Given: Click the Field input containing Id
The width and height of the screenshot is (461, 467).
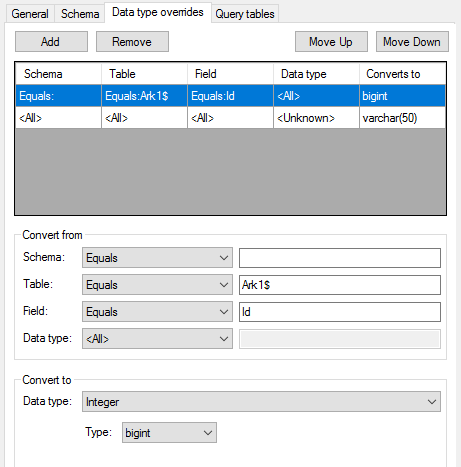Looking at the screenshot, I should click(x=340, y=312).
